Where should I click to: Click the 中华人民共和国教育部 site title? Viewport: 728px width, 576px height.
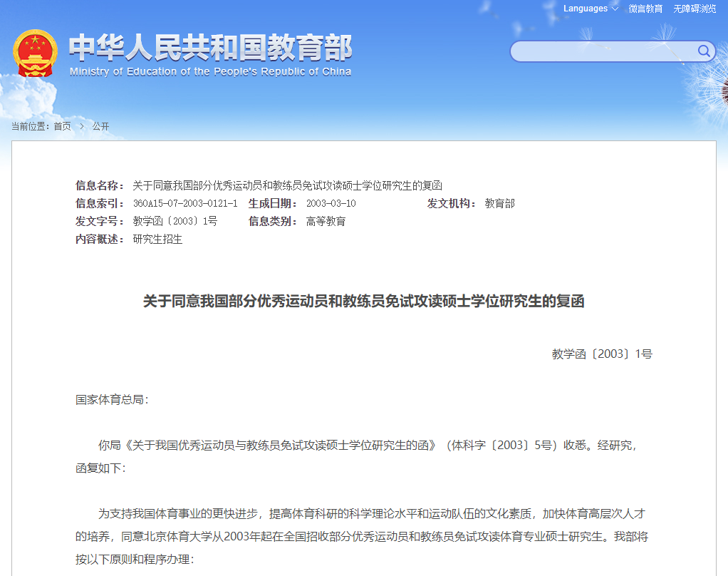pos(211,47)
